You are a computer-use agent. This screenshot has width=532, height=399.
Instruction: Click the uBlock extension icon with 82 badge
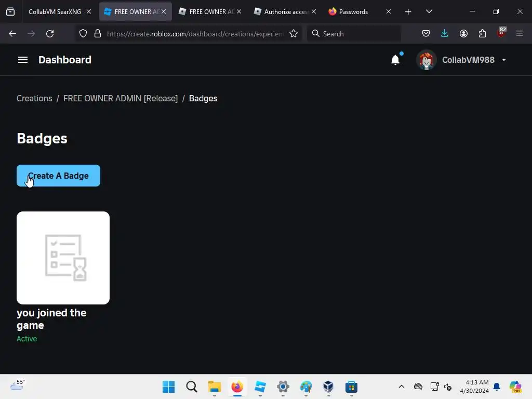coord(501,33)
